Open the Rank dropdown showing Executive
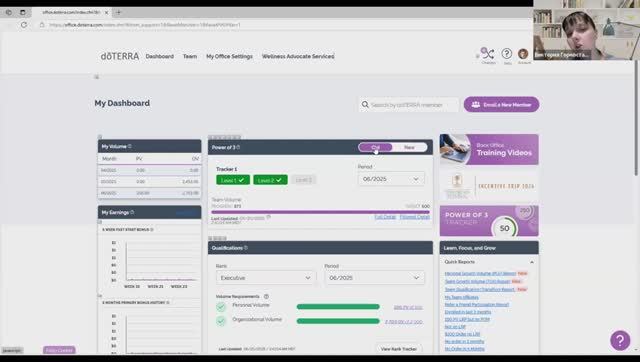 [266, 278]
